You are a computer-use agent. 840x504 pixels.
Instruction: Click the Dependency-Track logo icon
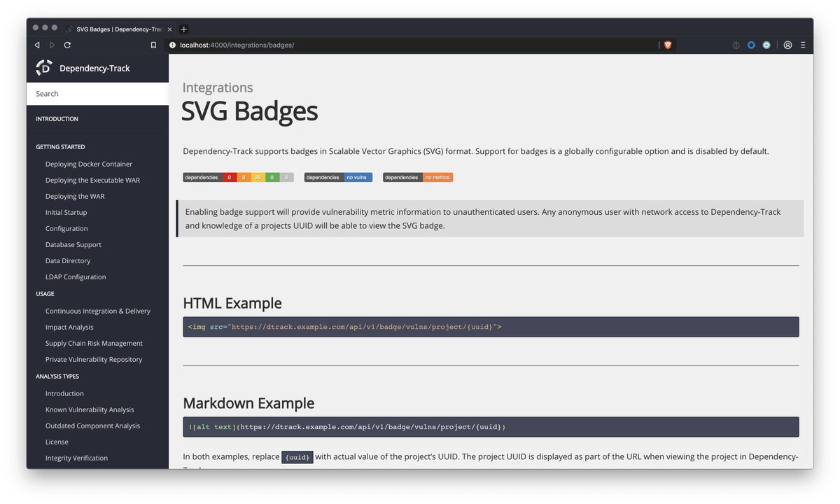pos(44,68)
